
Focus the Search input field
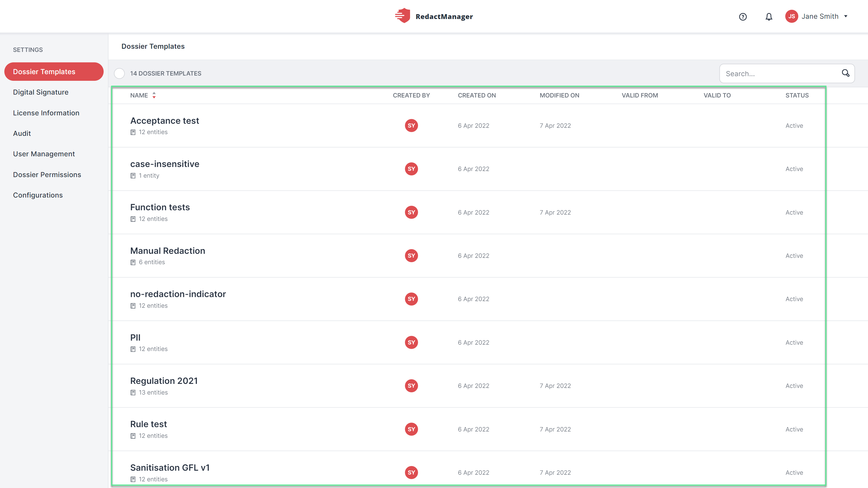pyautogui.click(x=782, y=74)
